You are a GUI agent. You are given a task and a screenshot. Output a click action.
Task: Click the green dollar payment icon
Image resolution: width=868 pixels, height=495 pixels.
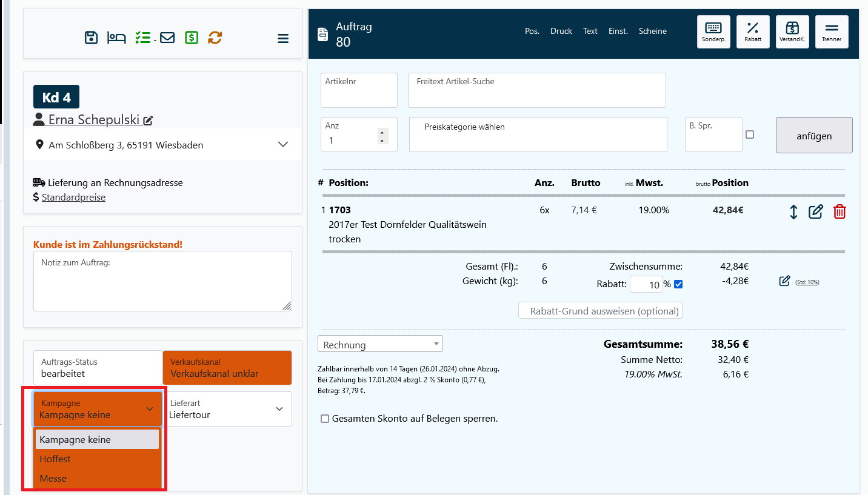pos(192,38)
